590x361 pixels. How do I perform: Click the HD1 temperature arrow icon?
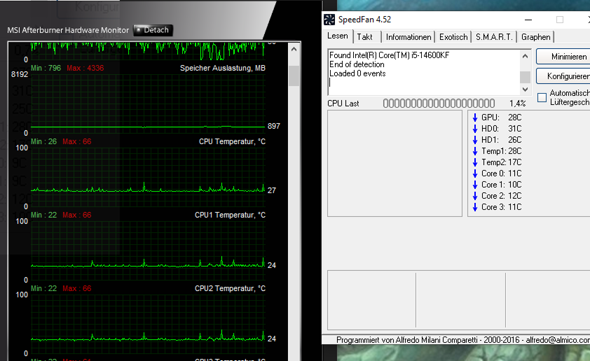coord(475,140)
